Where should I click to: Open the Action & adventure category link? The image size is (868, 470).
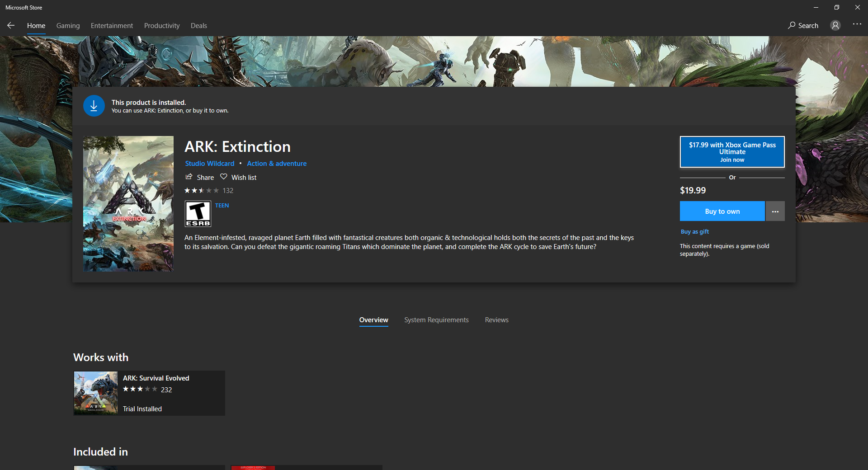(277, 164)
